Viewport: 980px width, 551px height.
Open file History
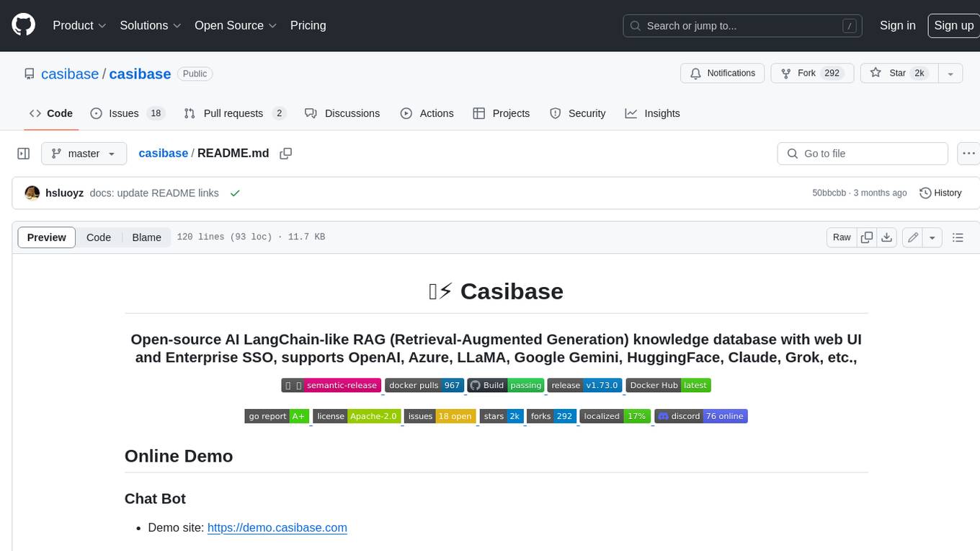[940, 193]
